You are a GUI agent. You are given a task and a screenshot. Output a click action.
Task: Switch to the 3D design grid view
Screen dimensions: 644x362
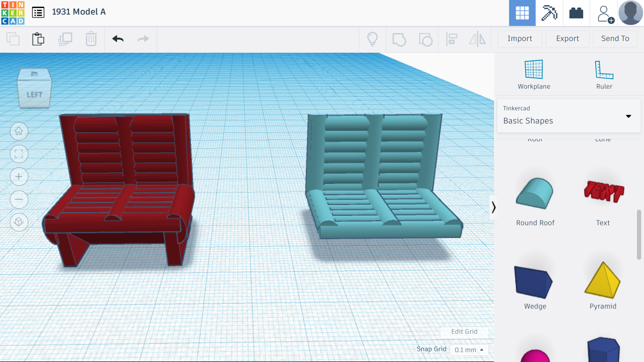coord(522,13)
